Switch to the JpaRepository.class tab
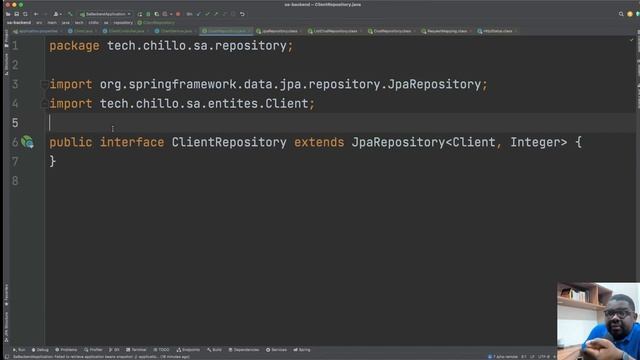The height and width of the screenshot is (360, 640). point(279,31)
